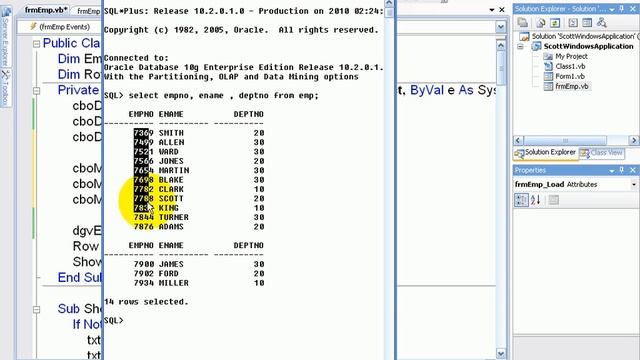Click View Code icon in Solution Explorer toolbar
The height and width of the screenshot is (360, 640).
[x=573, y=23]
